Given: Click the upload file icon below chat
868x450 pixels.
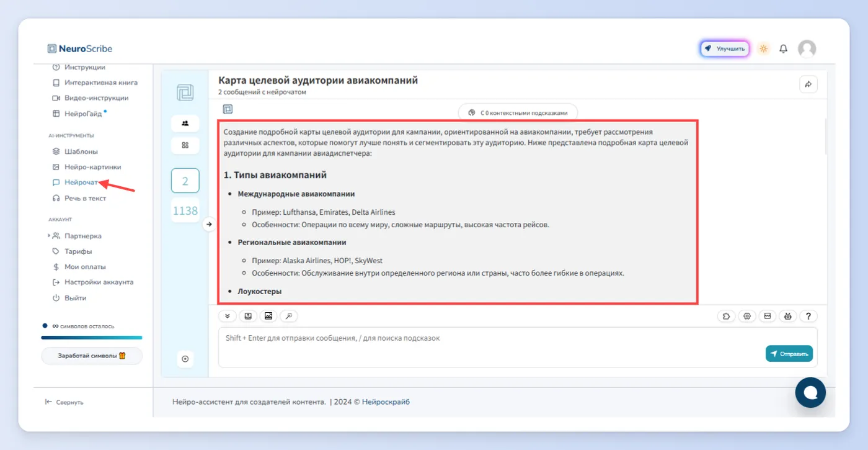Looking at the screenshot, I should coord(248,316).
